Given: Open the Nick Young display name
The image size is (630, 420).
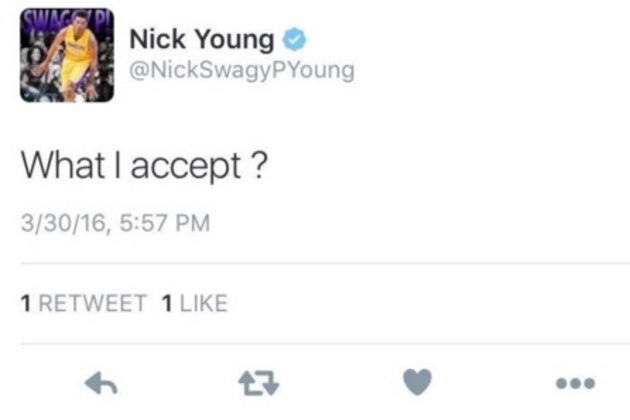Looking at the screenshot, I should tap(202, 39).
